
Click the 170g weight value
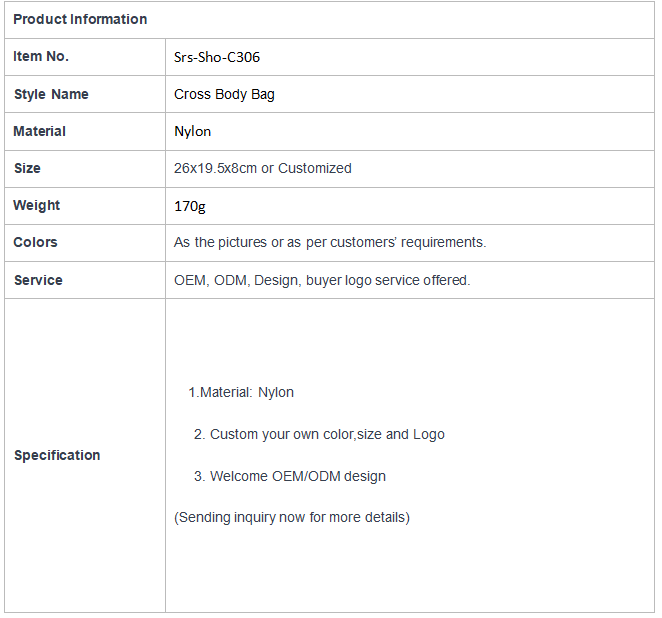pos(190,206)
